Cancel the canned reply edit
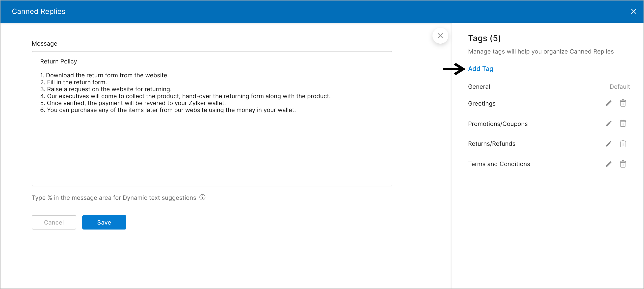Viewport: 644px width, 289px height. (54, 222)
